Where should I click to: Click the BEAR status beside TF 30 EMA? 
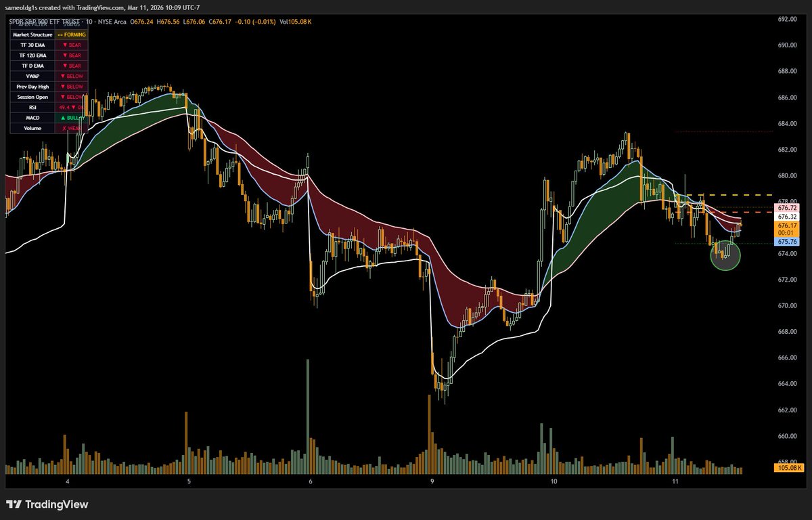[72, 45]
